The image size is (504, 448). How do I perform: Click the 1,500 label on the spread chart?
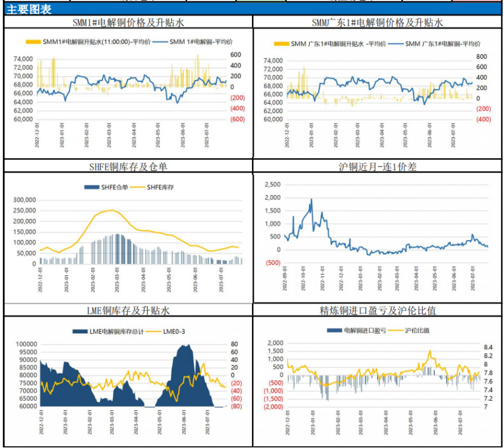tap(273, 210)
